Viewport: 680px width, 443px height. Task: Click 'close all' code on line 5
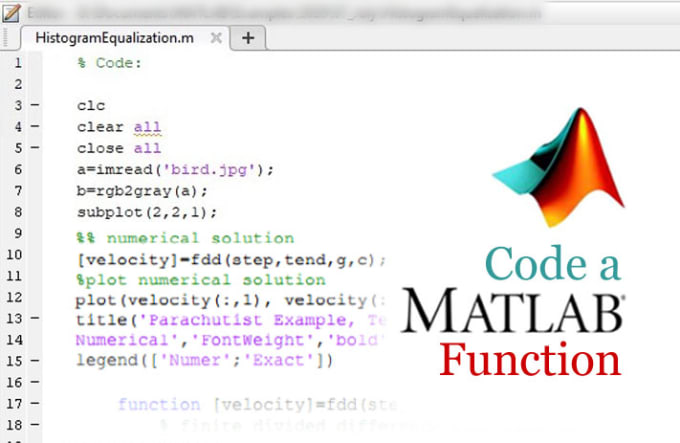coord(119,148)
